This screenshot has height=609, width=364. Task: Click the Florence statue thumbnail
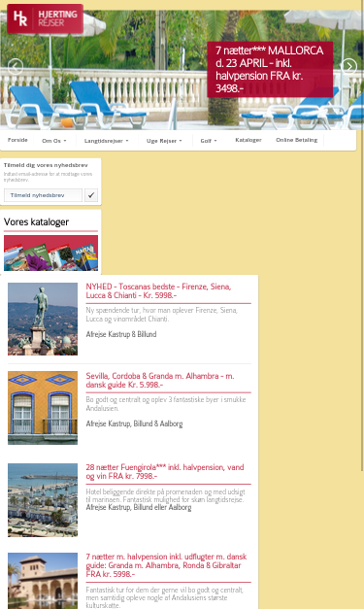coord(43,319)
